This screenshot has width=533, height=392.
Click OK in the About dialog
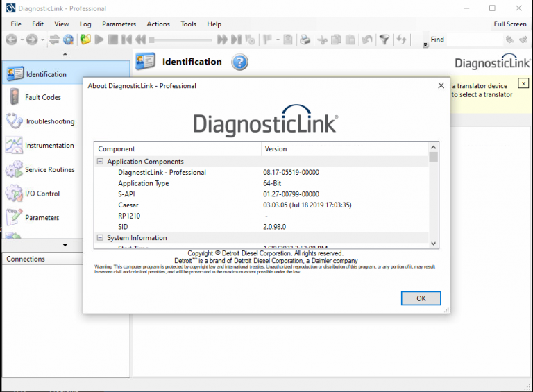[x=421, y=298]
